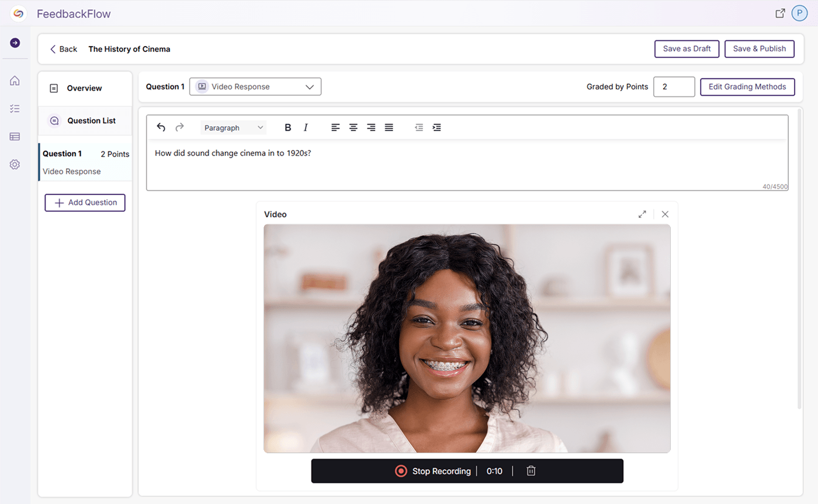The height and width of the screenshot is (504, 818).
Task: Click the Add Question button
Action: (85, 203)
